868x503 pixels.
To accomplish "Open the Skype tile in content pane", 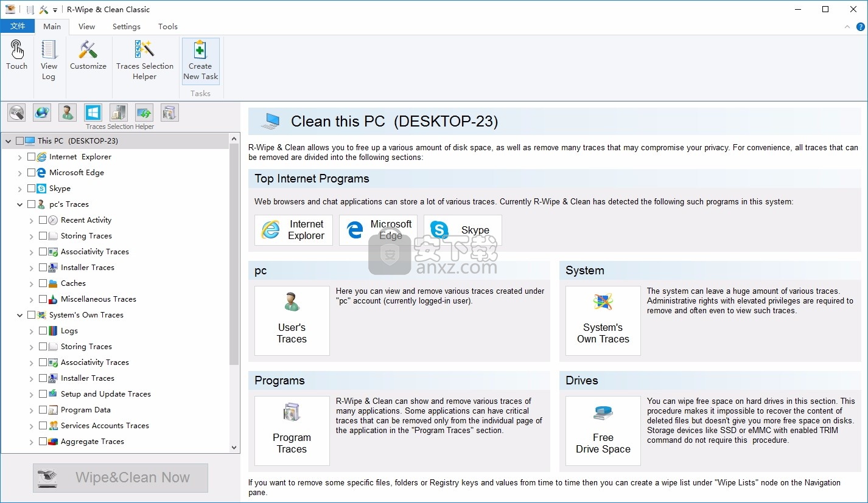I will coord(463,230).
